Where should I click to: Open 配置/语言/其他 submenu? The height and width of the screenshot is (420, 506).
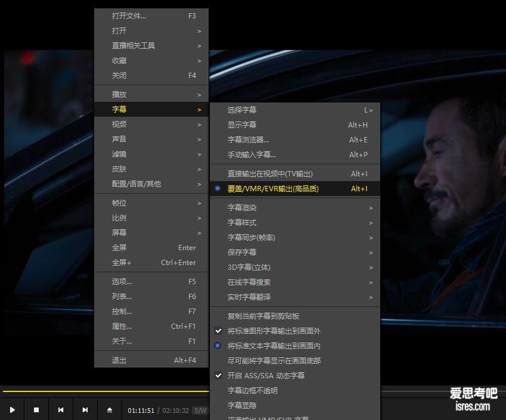[x=151, y=184]
